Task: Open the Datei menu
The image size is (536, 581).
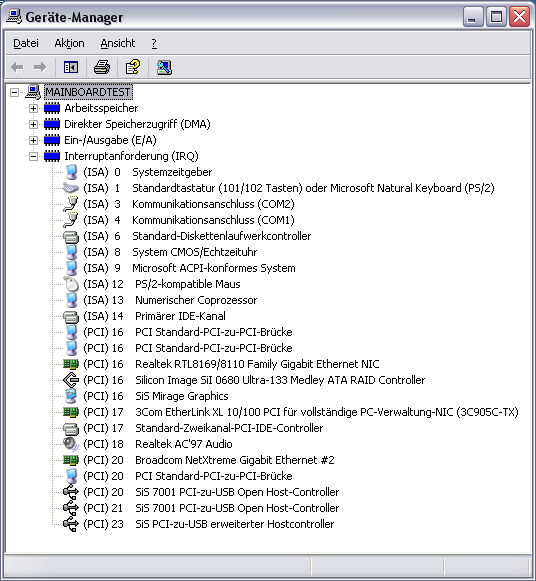Action: pyautogui.click(x=26, y=43)
